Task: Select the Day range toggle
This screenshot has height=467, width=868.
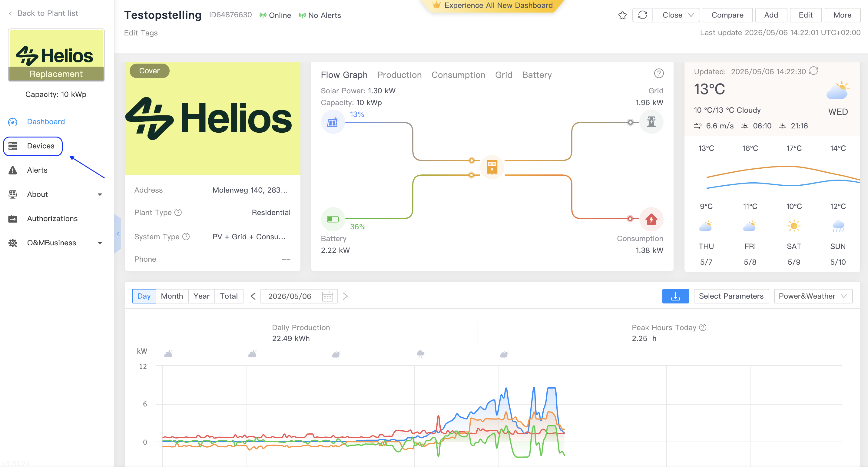Action: pyautogui.click(x=144, y=296)
